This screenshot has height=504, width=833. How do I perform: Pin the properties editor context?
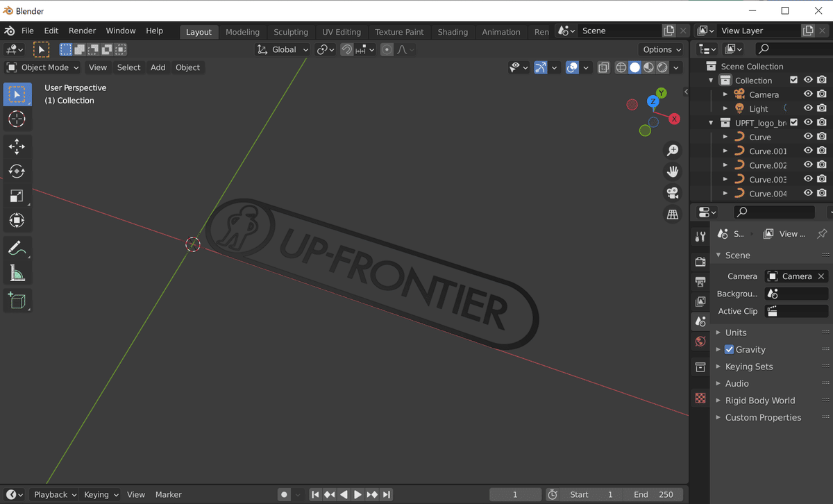tap(822, 234)
